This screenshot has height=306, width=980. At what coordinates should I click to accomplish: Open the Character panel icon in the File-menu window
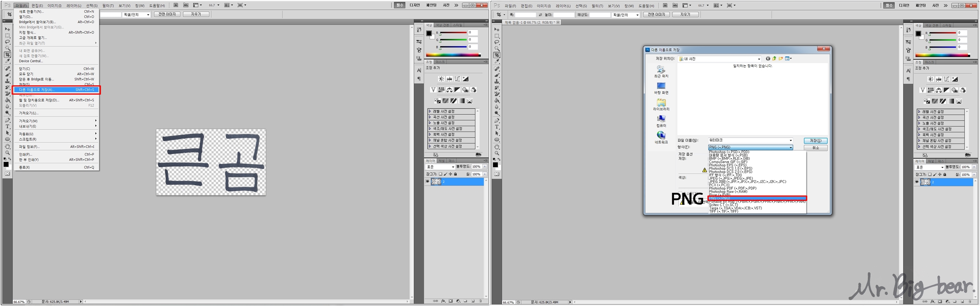[419, 71]
